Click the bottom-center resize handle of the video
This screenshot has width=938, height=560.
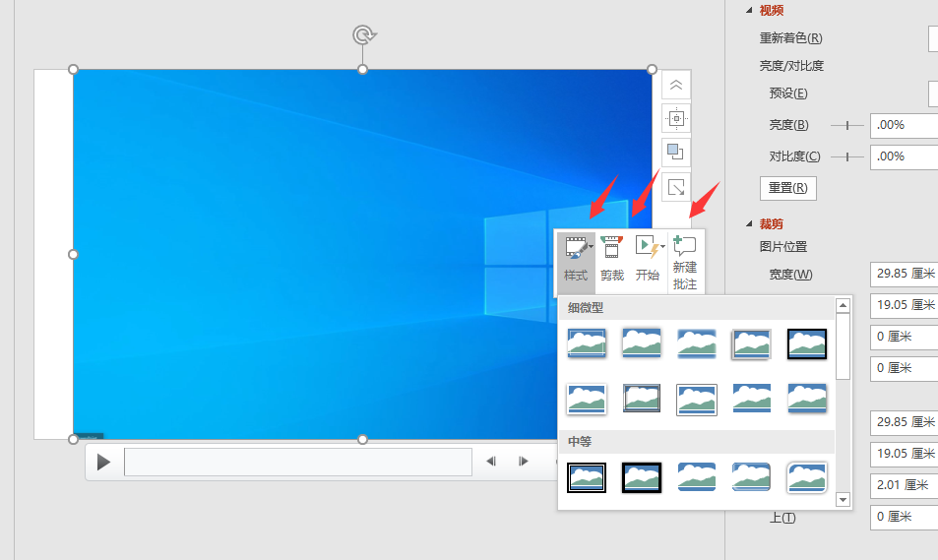point(362,440)
